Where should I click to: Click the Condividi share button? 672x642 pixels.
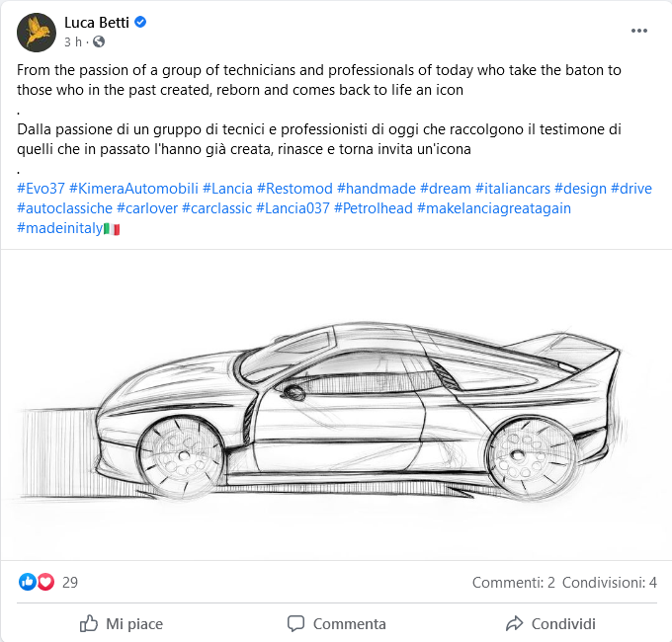[x=550, y=623]
